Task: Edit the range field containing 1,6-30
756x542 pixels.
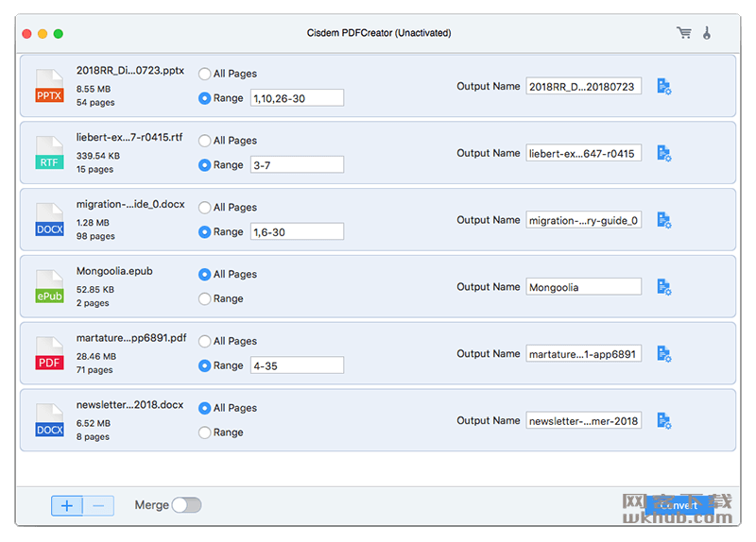Action: coord(297,232)
